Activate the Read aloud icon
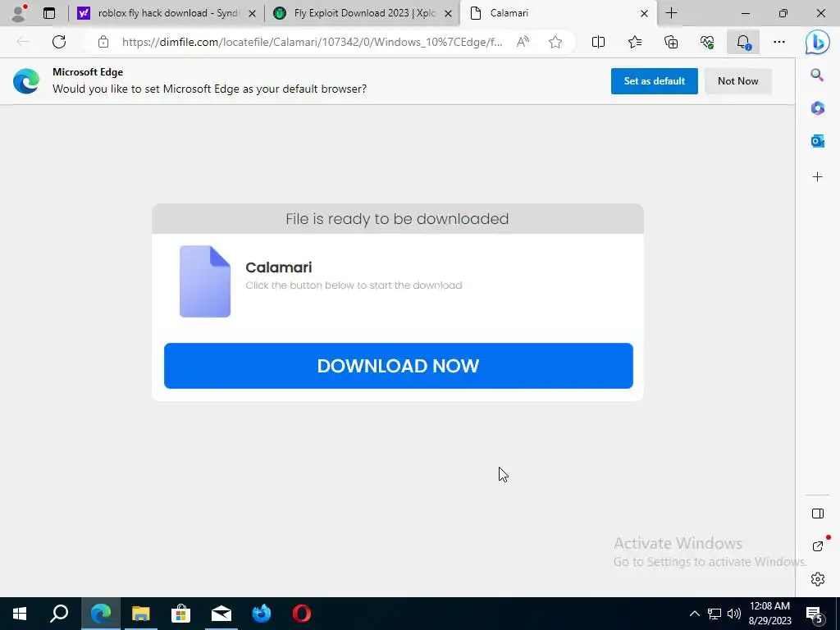Screen dimensions: 840x630 click(523, 42)
